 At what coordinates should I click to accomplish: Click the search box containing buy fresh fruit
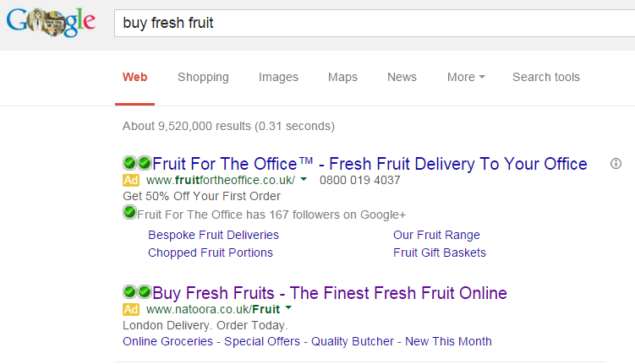(375, 23)
